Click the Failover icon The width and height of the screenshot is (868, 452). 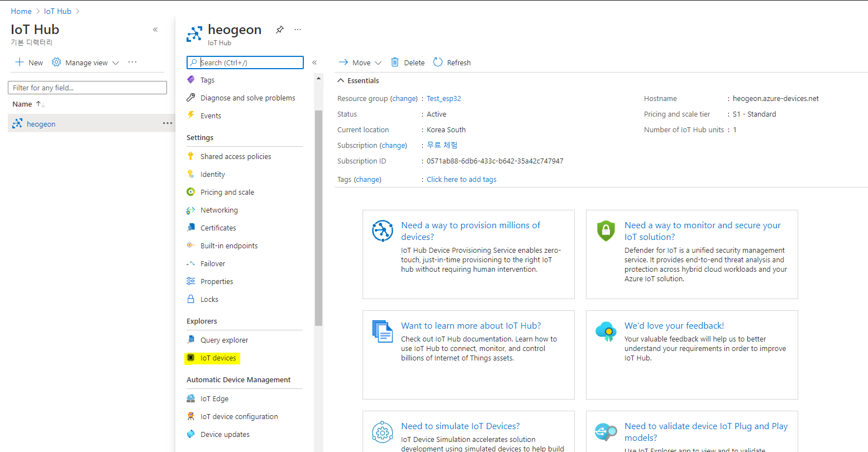191,263
